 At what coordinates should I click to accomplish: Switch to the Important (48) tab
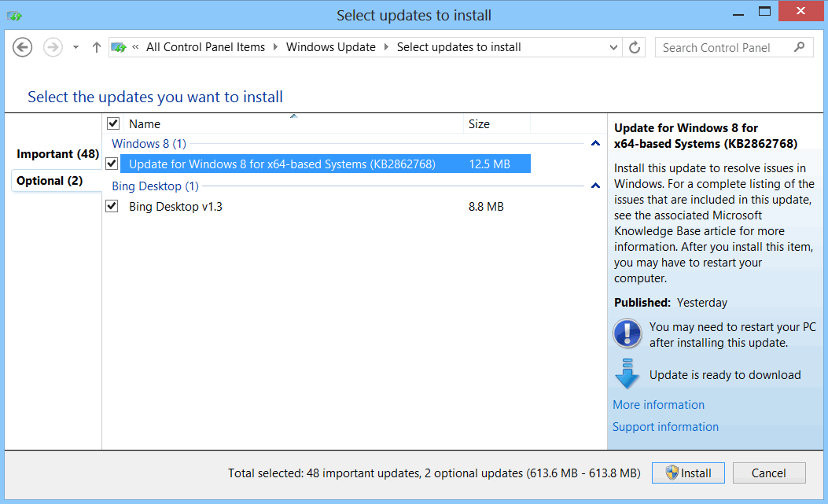57,154
